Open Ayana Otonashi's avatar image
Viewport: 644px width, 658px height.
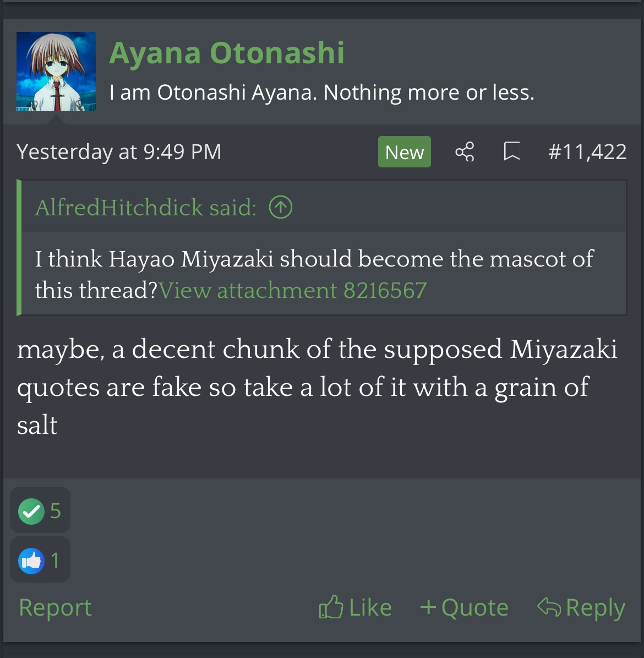click(x=56, y=72)
